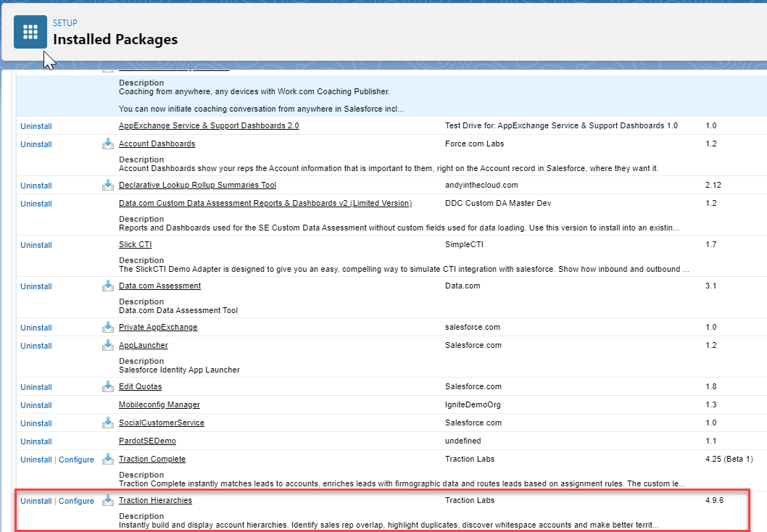Click the SETUP breadcrumb label
767x532 pixels.
65,22
